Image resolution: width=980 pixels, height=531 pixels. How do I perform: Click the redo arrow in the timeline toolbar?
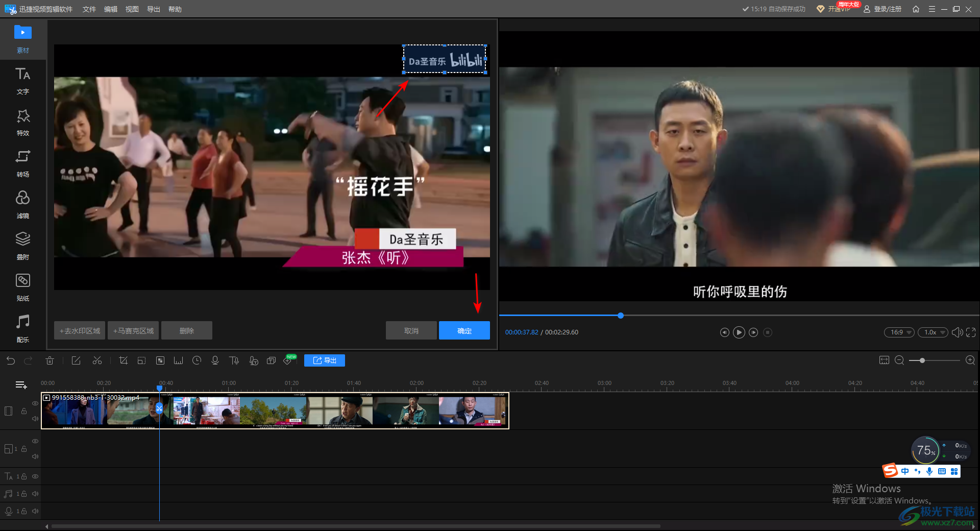28,360
